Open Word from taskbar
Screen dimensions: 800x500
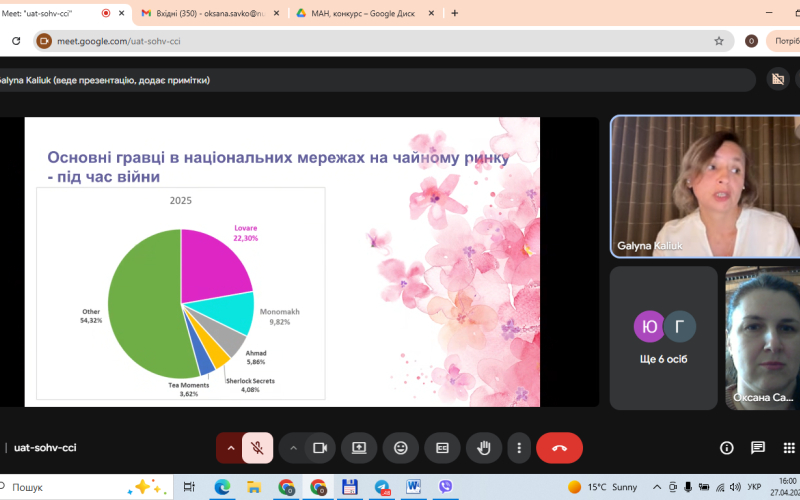click(x=414, y=487)
